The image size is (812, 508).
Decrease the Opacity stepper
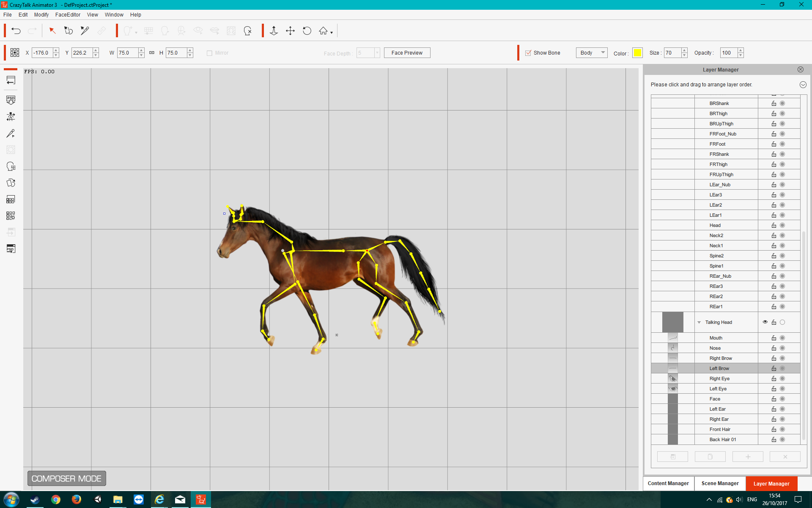(741, 55)
